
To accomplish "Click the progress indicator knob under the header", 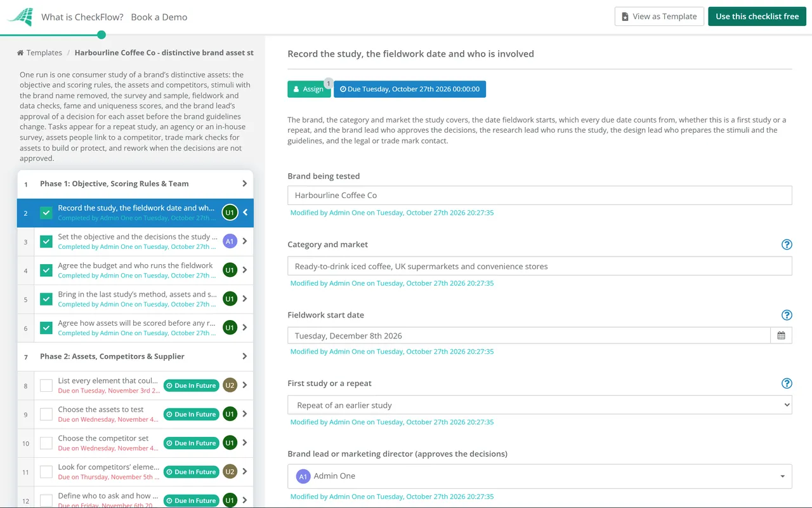I will coord(101,35).
